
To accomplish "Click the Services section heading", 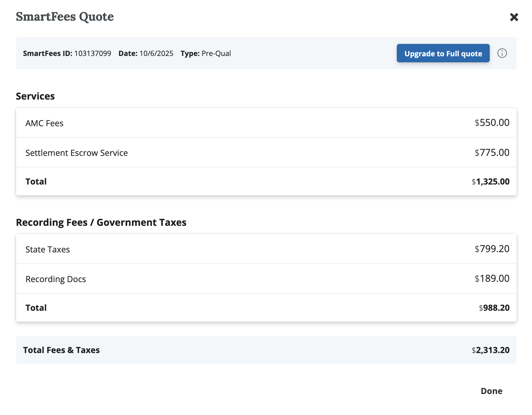I will (x=35, y=96).
